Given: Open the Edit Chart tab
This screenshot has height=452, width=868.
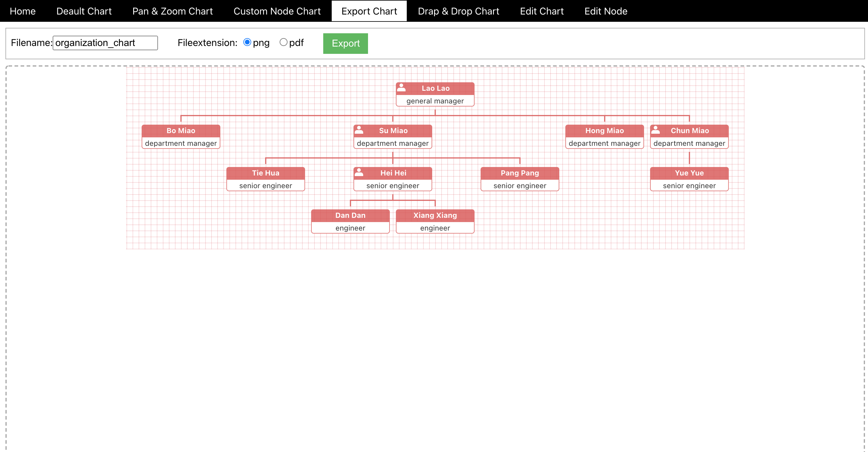Looking at the screenshot, I should tap(541, 11).
